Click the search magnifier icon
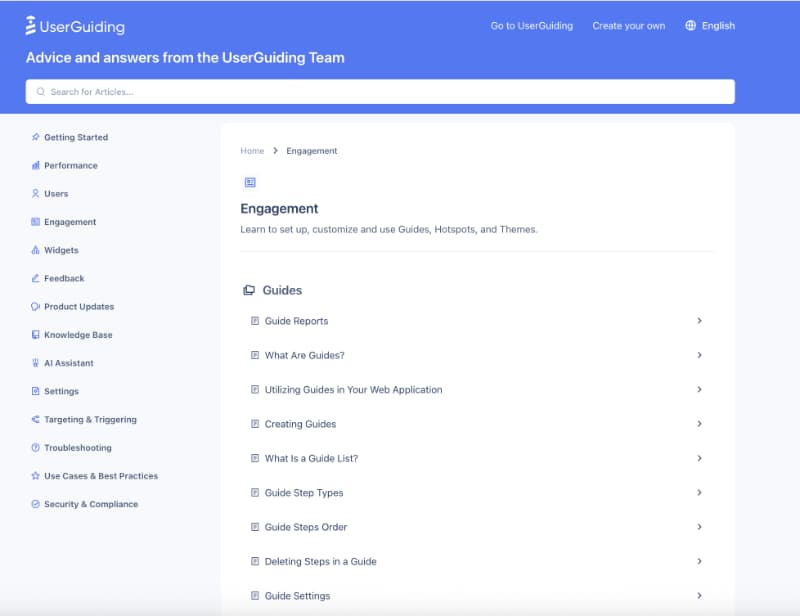Viewport: 800px width, 616px height. click(x=40, y=92)
